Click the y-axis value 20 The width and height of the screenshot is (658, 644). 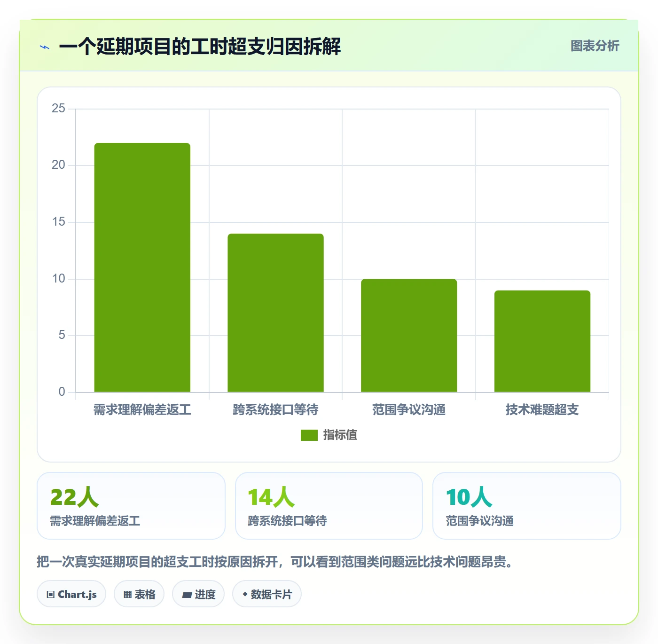click(x=58, y=165)
